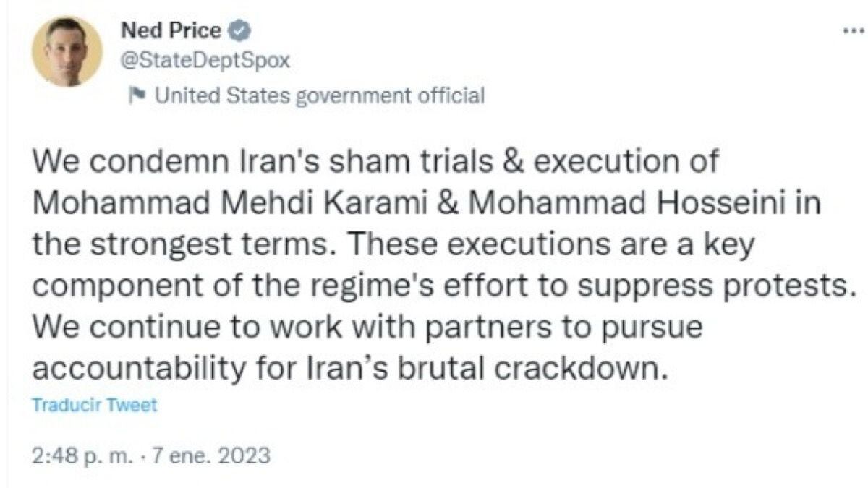Click the Traducir Tweet link

pyautogui.click(x=94, y=405)
